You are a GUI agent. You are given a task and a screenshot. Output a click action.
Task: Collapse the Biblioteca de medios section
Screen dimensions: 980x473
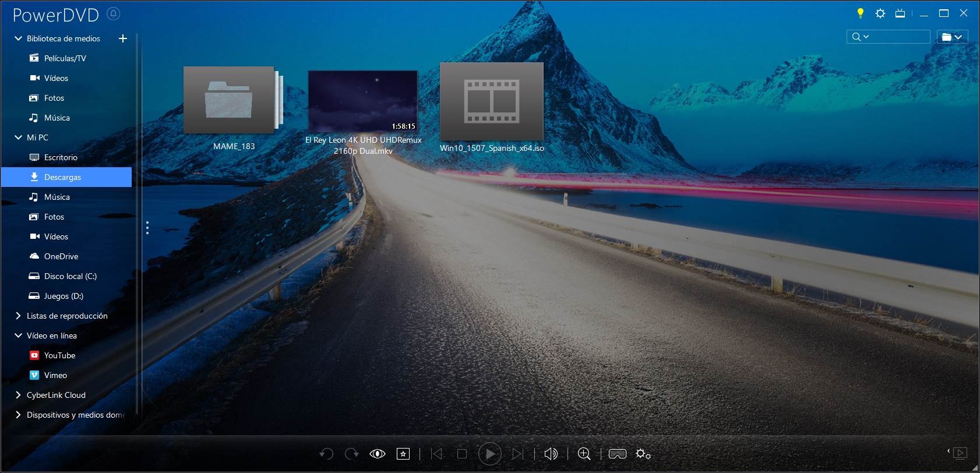[18, 38]
